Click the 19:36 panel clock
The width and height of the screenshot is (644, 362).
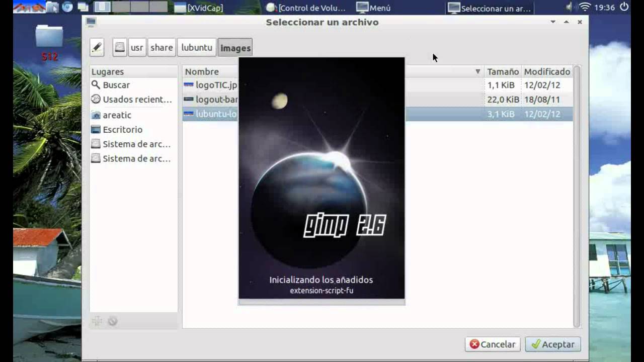605,8
